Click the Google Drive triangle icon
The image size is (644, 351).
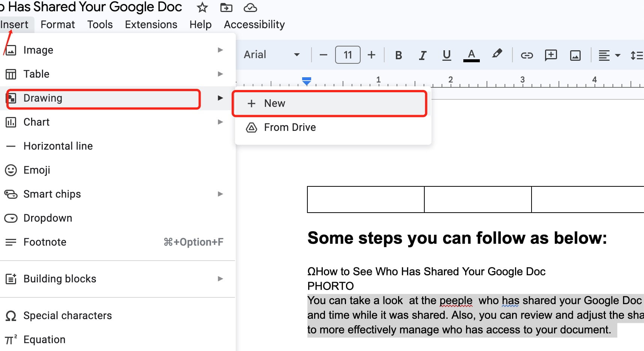pos(252,127)
